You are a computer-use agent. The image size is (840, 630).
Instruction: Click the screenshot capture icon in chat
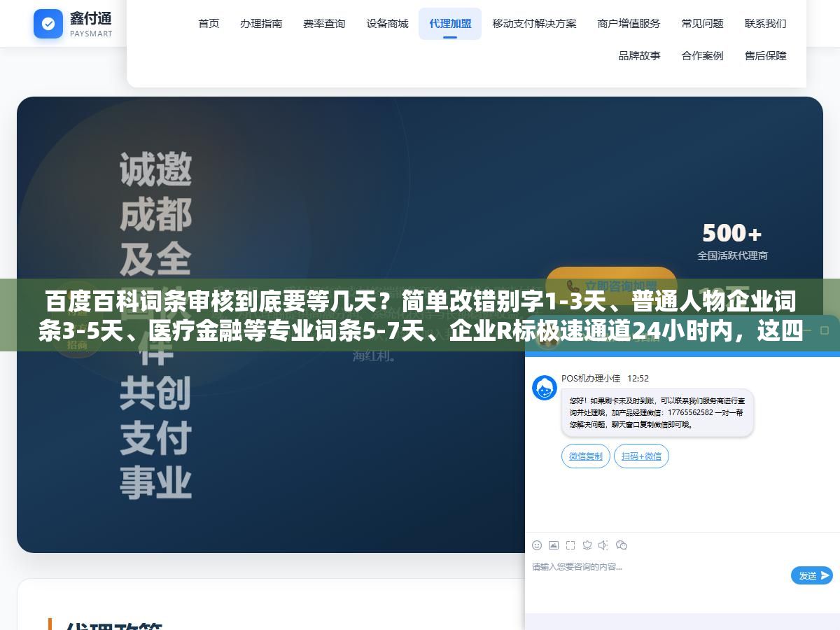click(570, 545)
